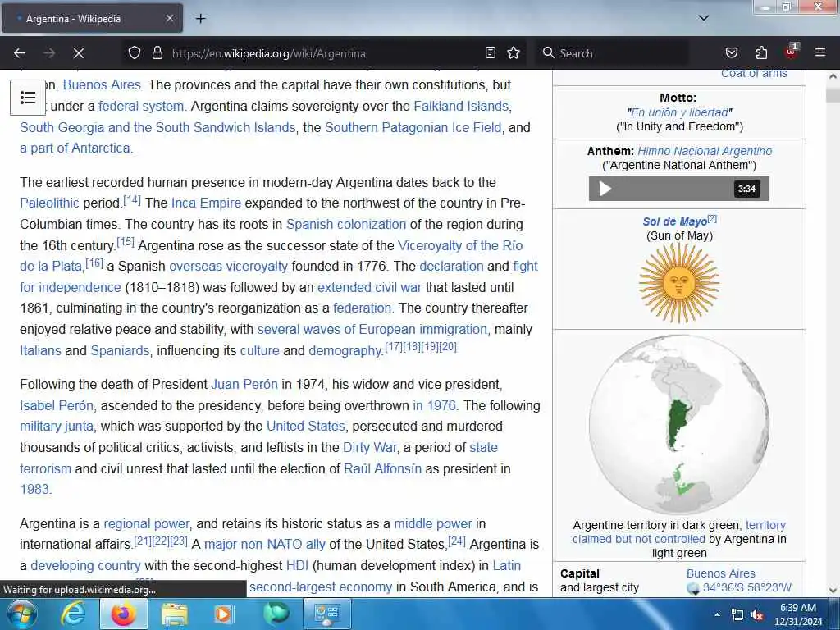Stop loading the page
Viewport: 840px width, 630px height.
click(x=78, y=53)
